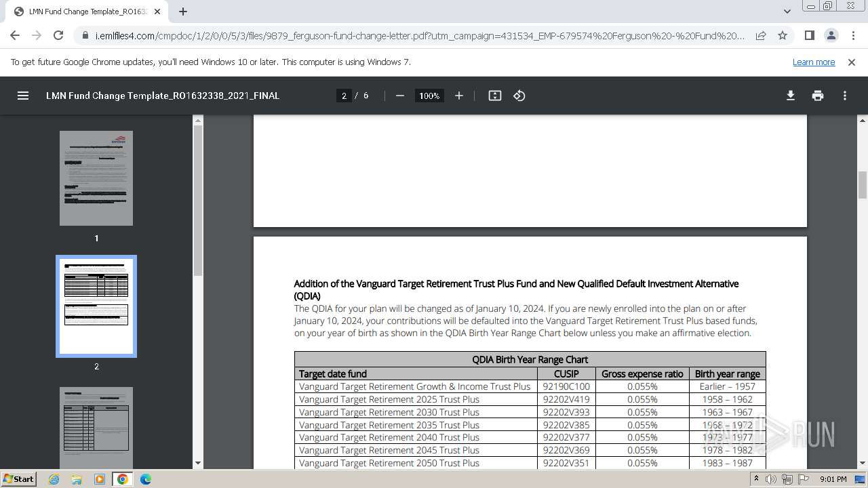Open Windows Media Player from taskbar

[100, 479]
